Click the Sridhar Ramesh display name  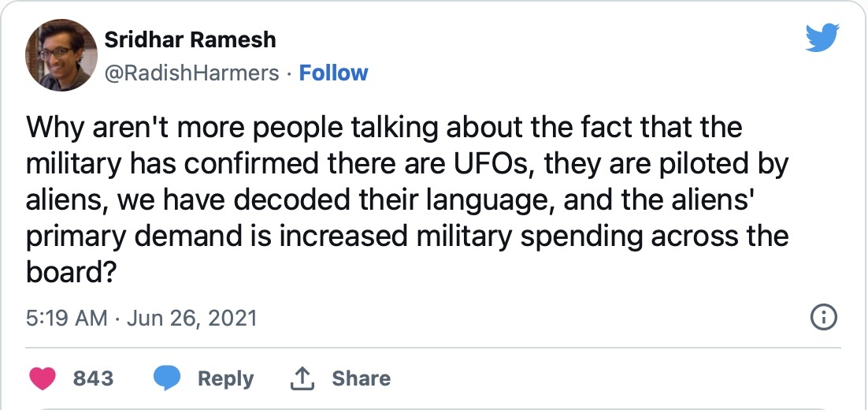coord(190,39)
